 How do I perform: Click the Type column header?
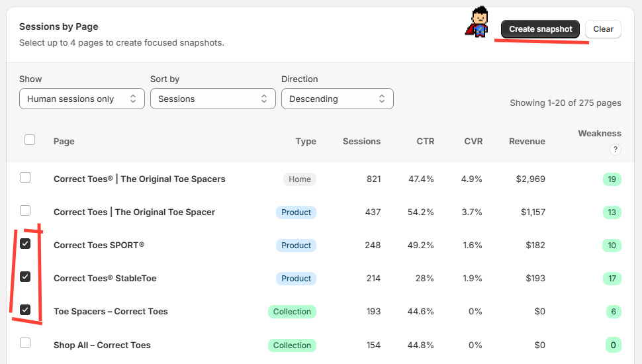click(306, 141)
